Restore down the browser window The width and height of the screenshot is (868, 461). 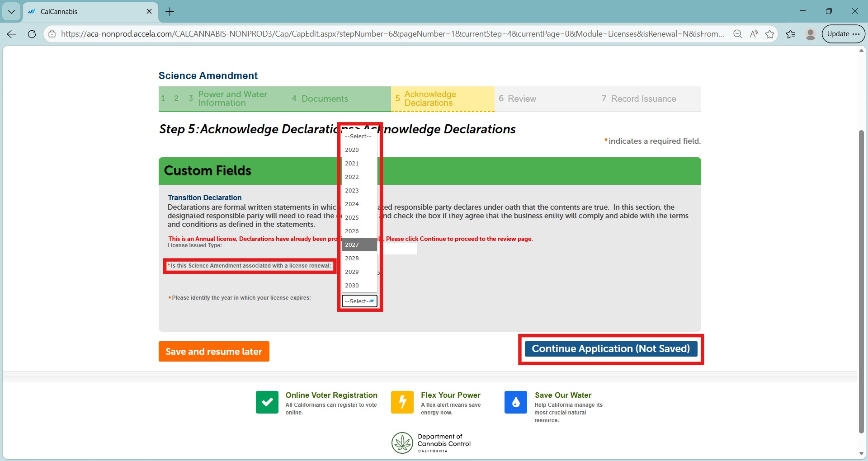[828, 11]
